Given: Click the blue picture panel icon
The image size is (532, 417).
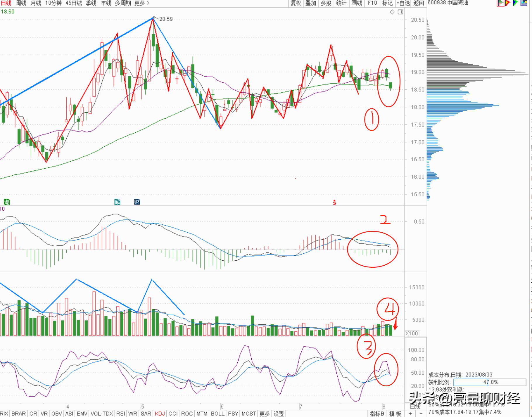Looking at the screenshot, I should (x=524, y=3).
